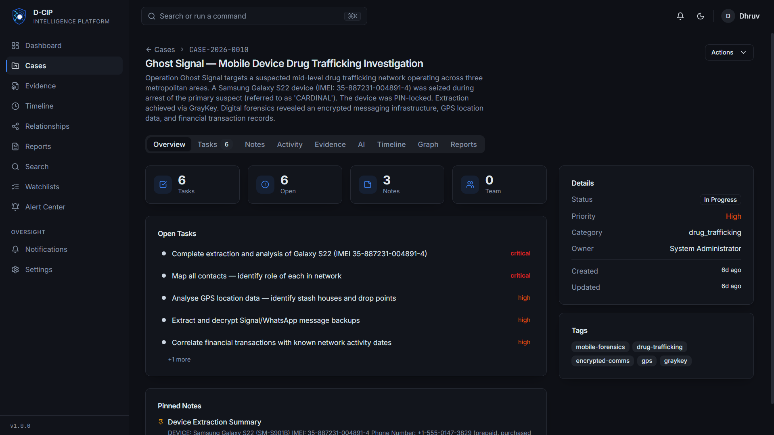The width and height of the screenshot is (774, 435).
Task: Click the Open tasks clock card icon
Action: pyautogui.click(x=265, y=185)
